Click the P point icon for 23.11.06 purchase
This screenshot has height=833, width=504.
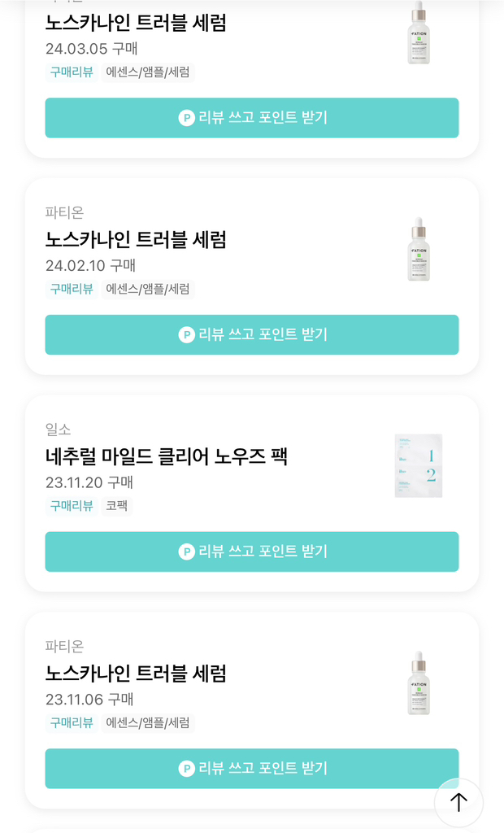(186, 769)
